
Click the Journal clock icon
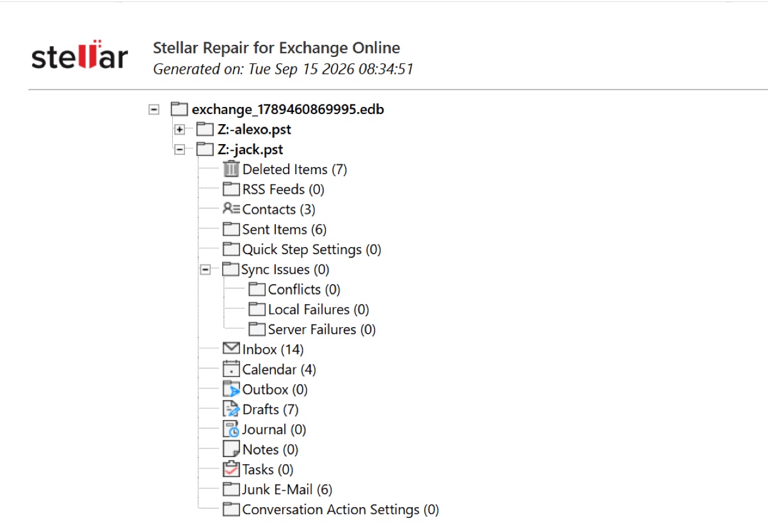231,430
